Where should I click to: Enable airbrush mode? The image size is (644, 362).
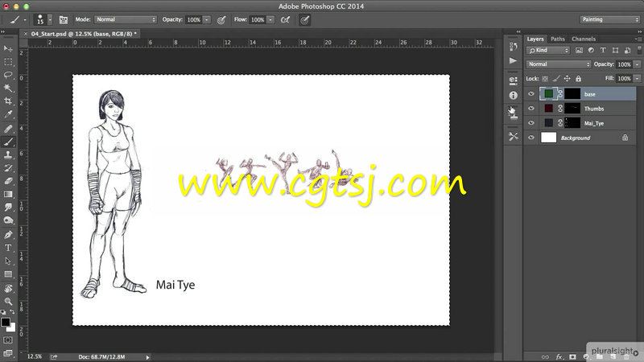pos(285,19)
